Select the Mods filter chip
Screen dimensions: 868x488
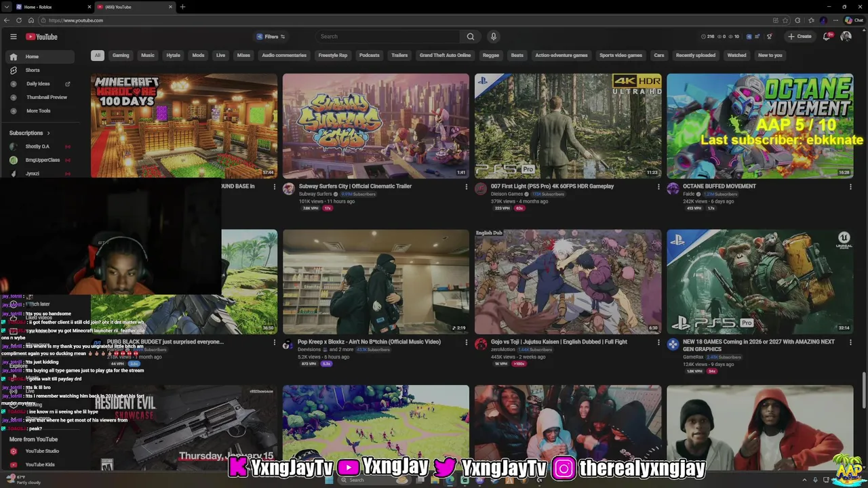198,56
